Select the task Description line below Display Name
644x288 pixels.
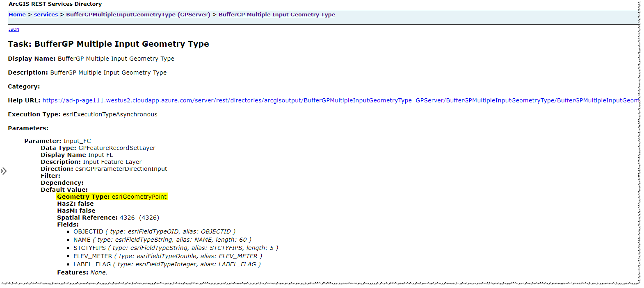pos(87,73)
